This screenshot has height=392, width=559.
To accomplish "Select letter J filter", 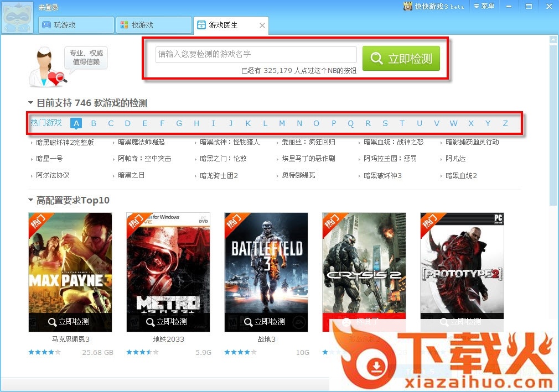I will (x=231, y=123).
